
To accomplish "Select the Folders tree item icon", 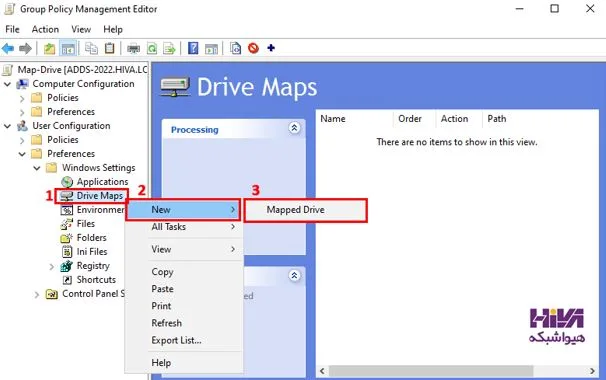I will tap(67, 238).
